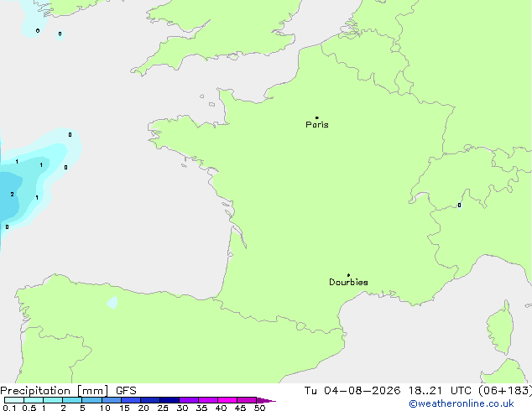The height and width of the screenshot is (411, 532).
Task: Click the '15' legend scale label
Action: 124,408
